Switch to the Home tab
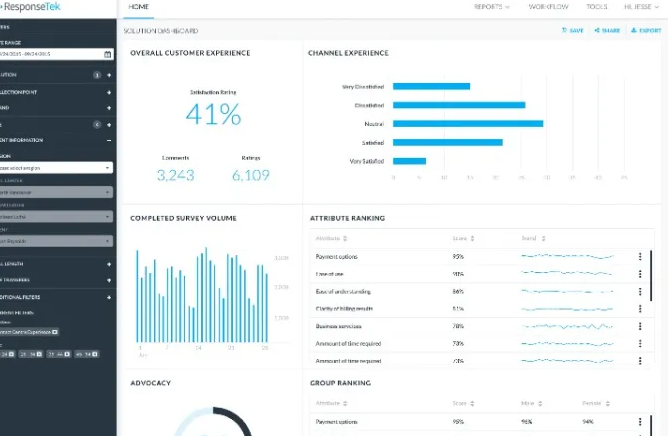670x436 pixels. 138,7
